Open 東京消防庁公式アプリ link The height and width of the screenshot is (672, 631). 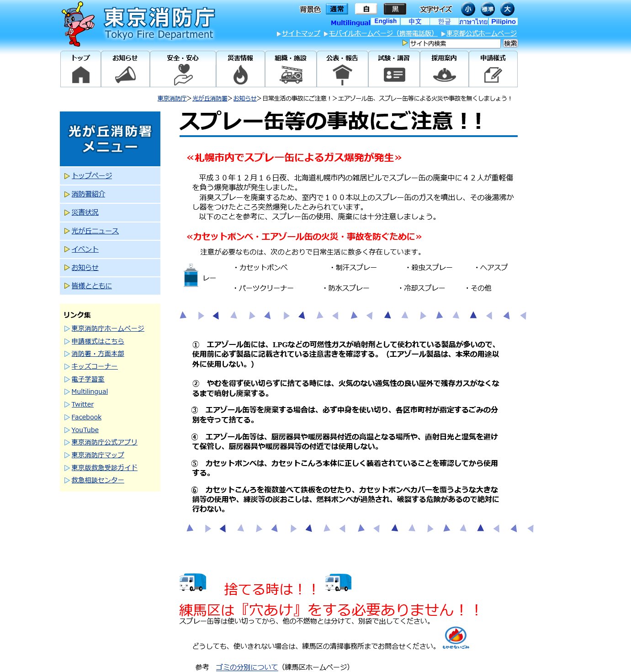coord(104,442)
